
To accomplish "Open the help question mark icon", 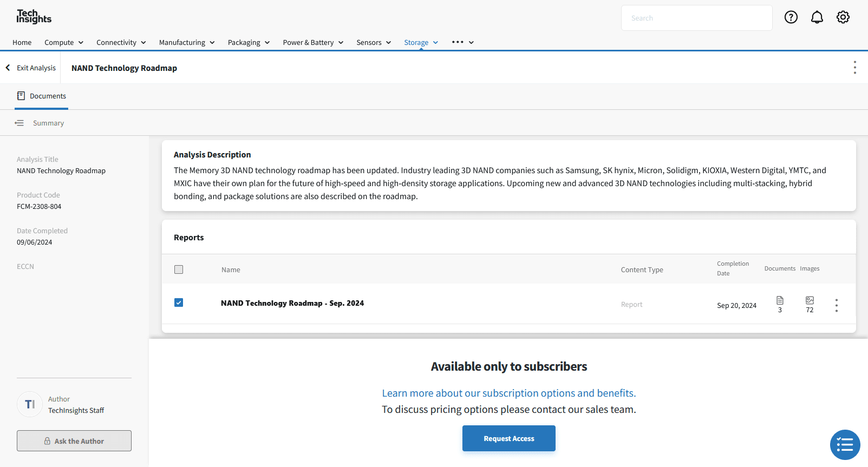I will tap(791, 17).
